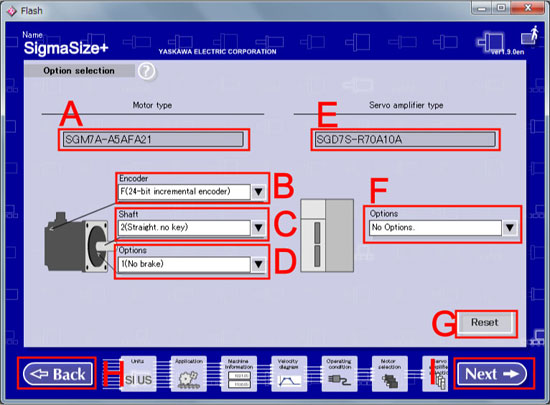The height and width of the screenshot is (405, 550).
Task: Open the Velocity diagram step icon
Action: pos(289,374)
